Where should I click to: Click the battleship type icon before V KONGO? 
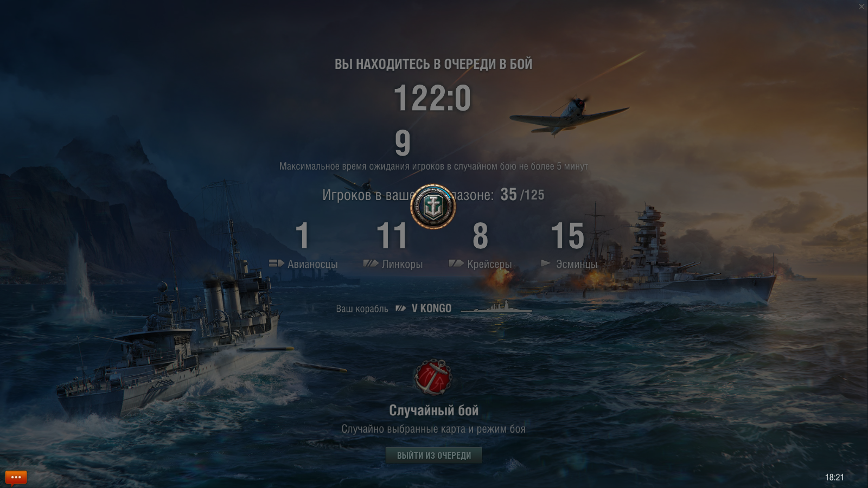click(400, 309)
